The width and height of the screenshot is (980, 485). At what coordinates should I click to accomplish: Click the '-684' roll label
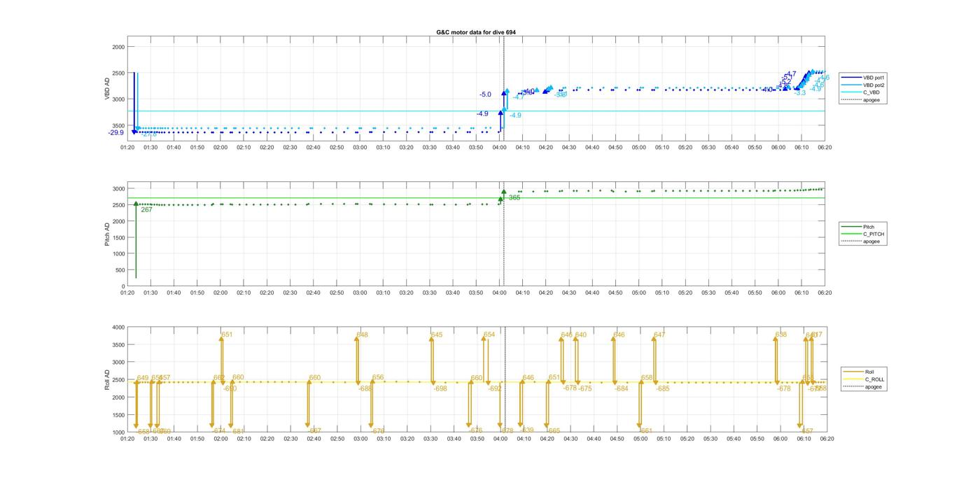point(621,388)
